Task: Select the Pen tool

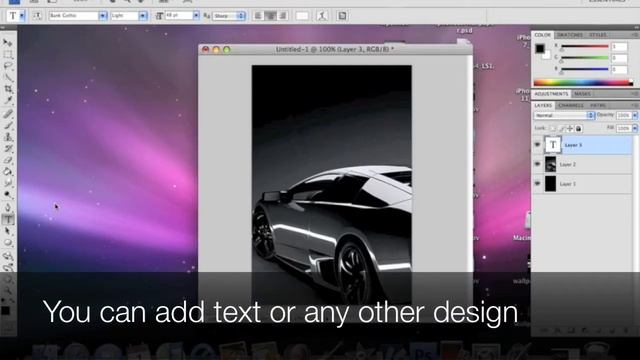Action: (7, 208)
